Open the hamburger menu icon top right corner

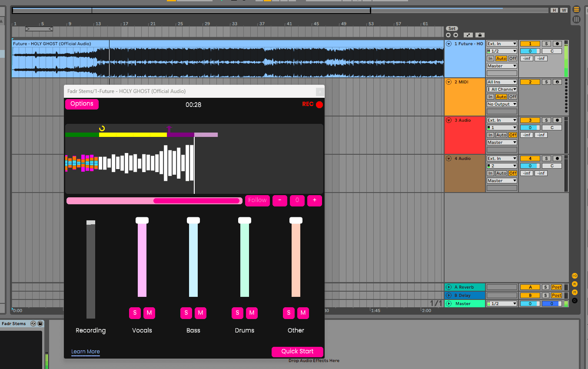pos(576,9)
